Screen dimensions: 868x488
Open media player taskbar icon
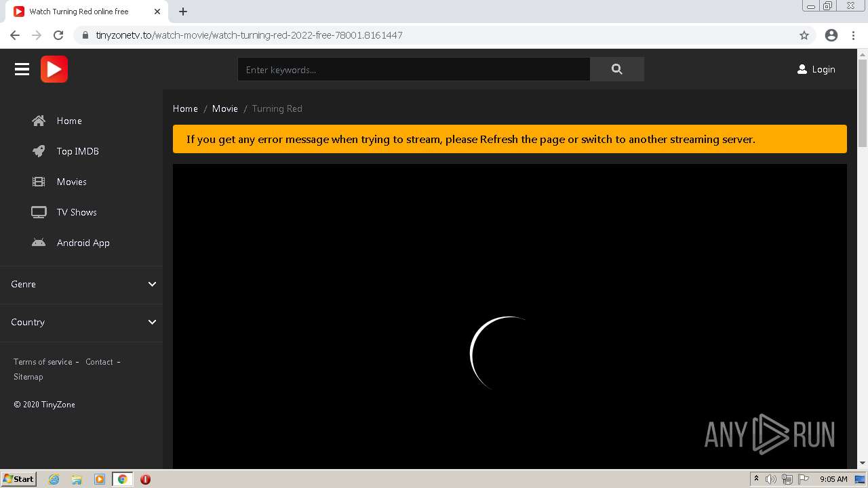pos(100,479)
